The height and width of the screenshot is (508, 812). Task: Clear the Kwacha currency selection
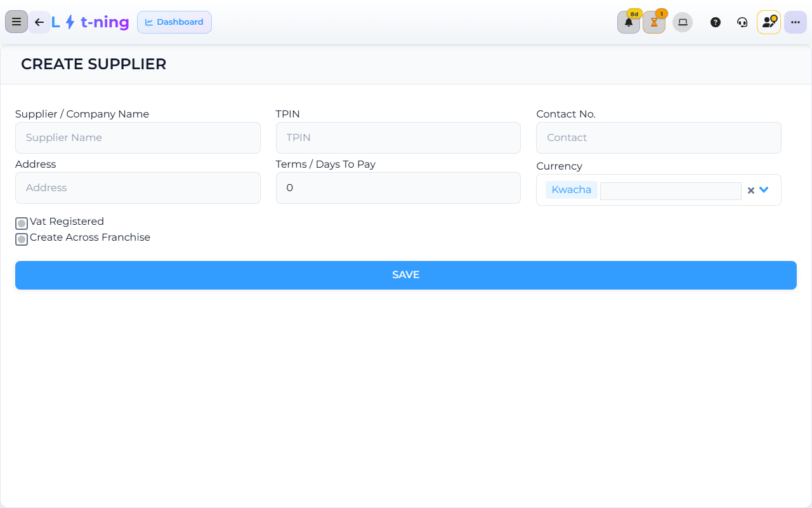pos(750,190)
